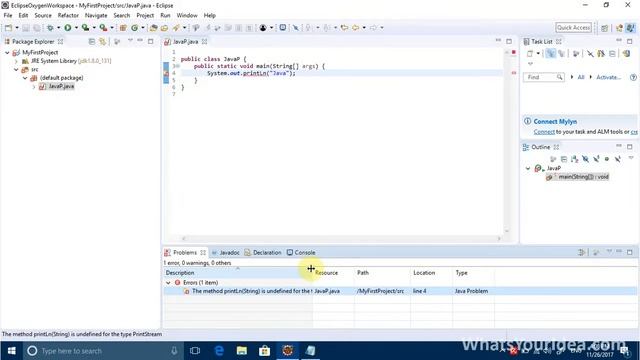Click the Open Type toolbar icon
Screen dimensions: 640x360
(x=153, y=28)
